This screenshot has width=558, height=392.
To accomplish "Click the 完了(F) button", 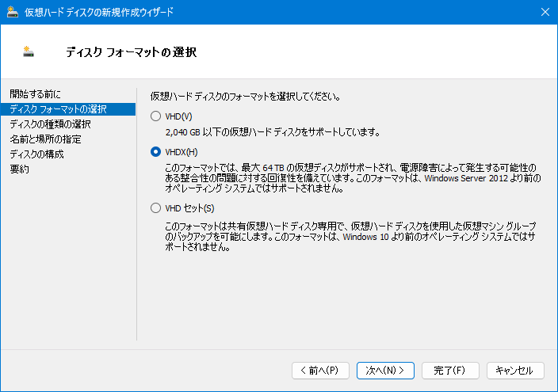I will pyautogui.click(x=450, y=371).
